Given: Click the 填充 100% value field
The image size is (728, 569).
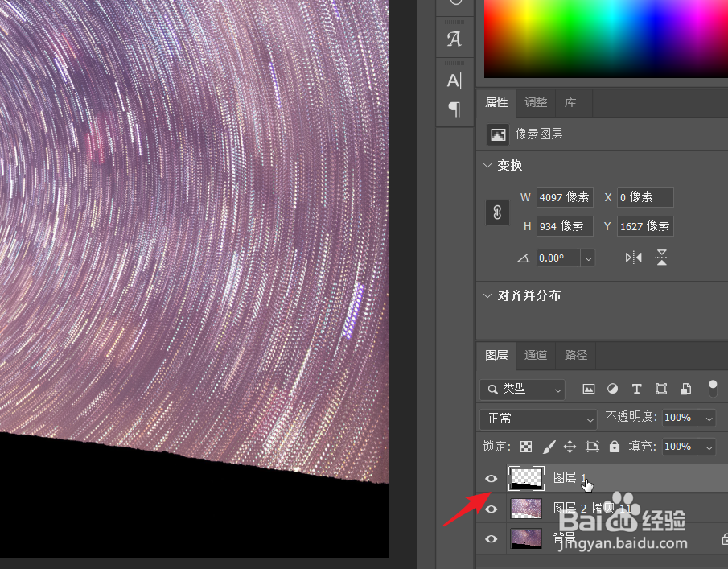Looking at the screenshot, I should click(x=681, y=447).
